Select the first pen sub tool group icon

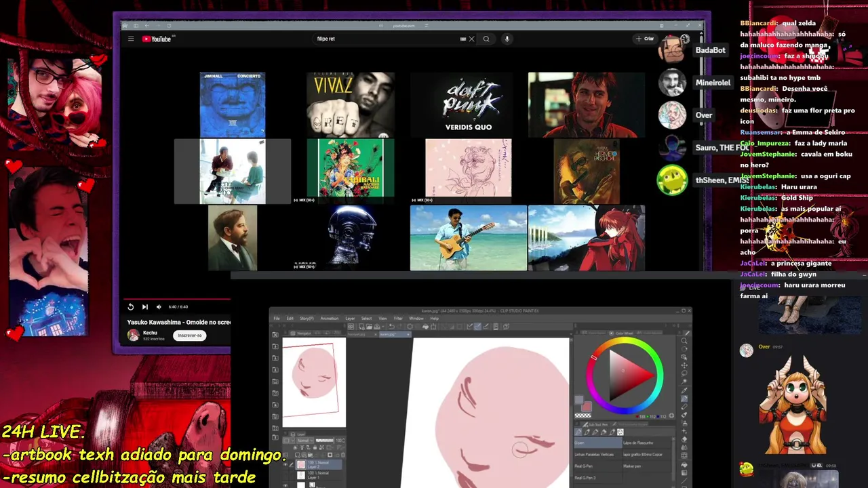tap(578, 432)
